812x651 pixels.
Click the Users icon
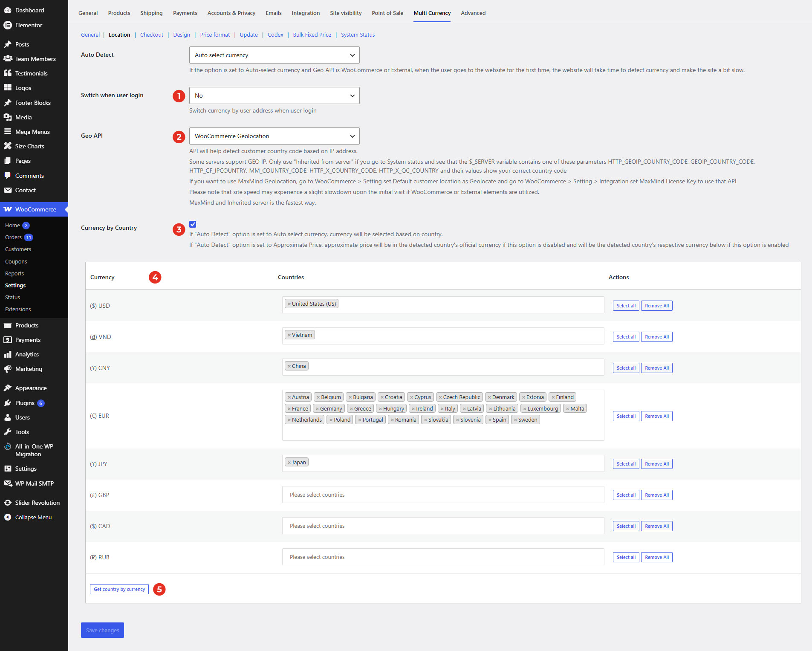pyautogui.click(x=8, y=417)
